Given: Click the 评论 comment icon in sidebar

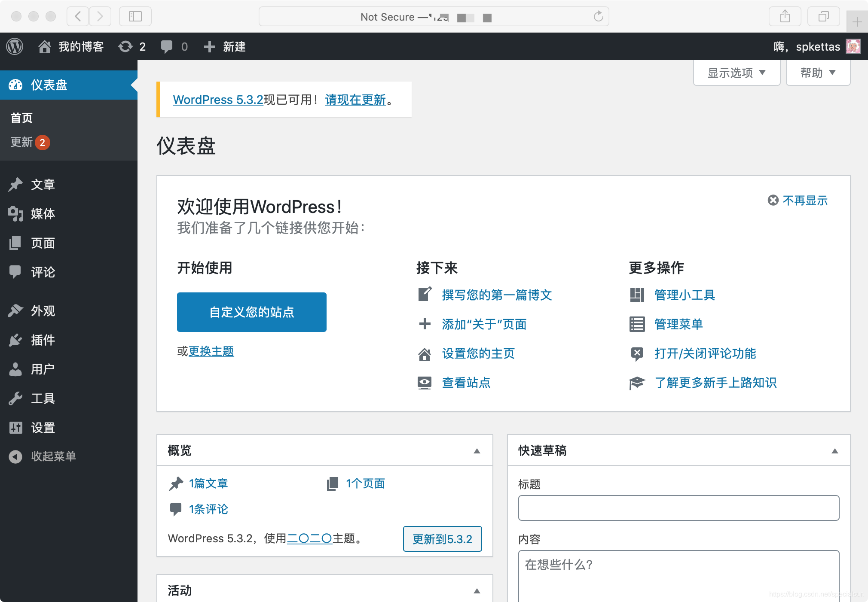Looking at the screenshot, I should pos(15,272).
